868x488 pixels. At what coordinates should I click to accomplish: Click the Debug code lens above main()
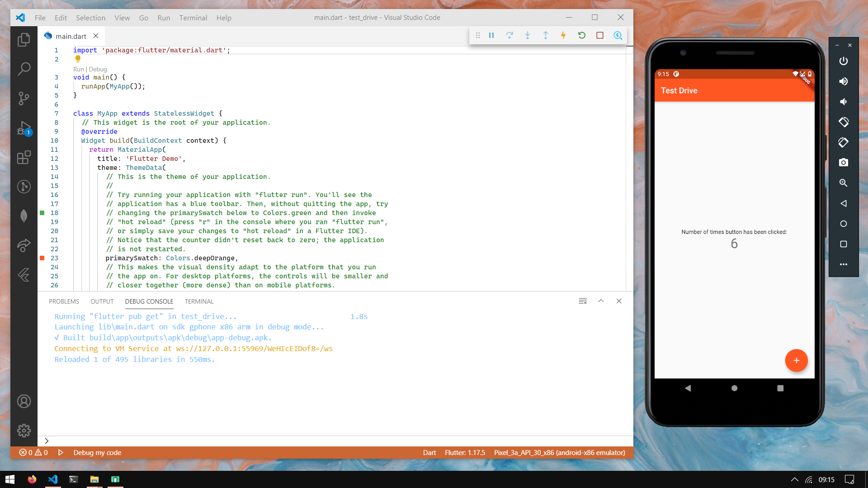click(x=98, y=69)
